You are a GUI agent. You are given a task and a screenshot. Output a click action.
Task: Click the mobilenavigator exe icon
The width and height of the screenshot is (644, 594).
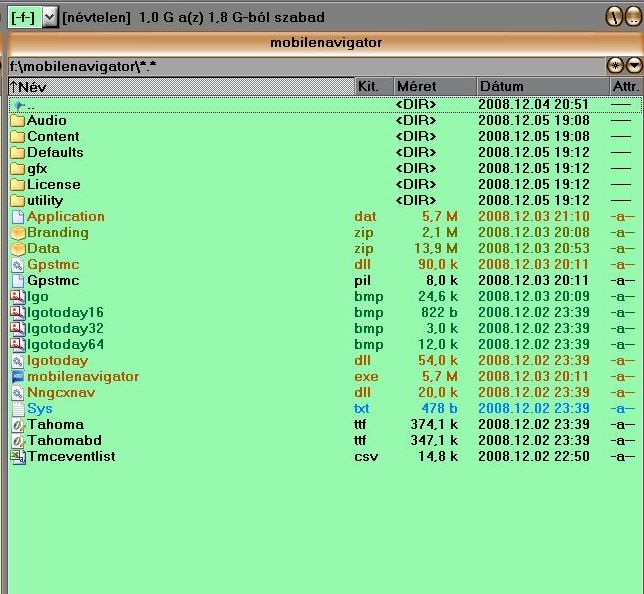(18, 377)
